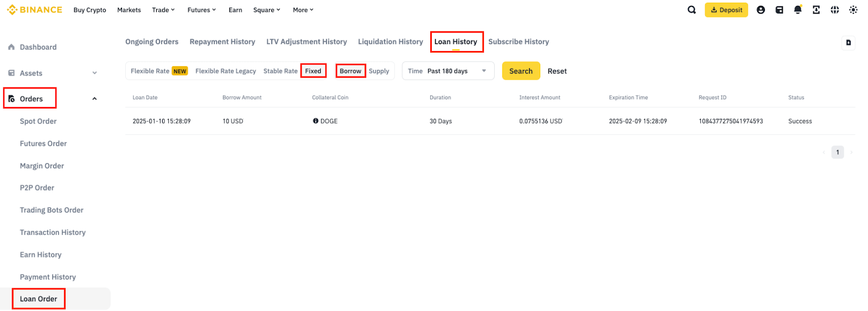The image size is (868, 311).
Task: View notifications via bell icon
Action: (x=797, y=10)
